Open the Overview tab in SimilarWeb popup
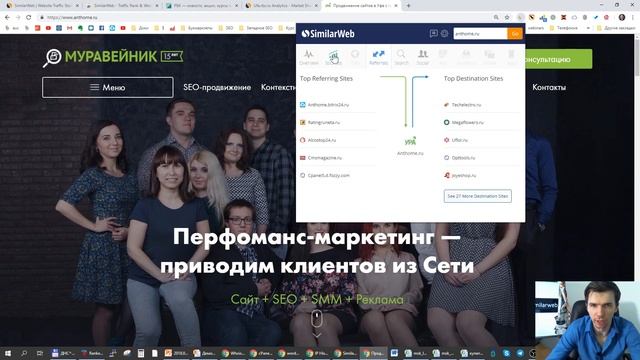Screen dimensions: 640x360 [x=309, y=57]
